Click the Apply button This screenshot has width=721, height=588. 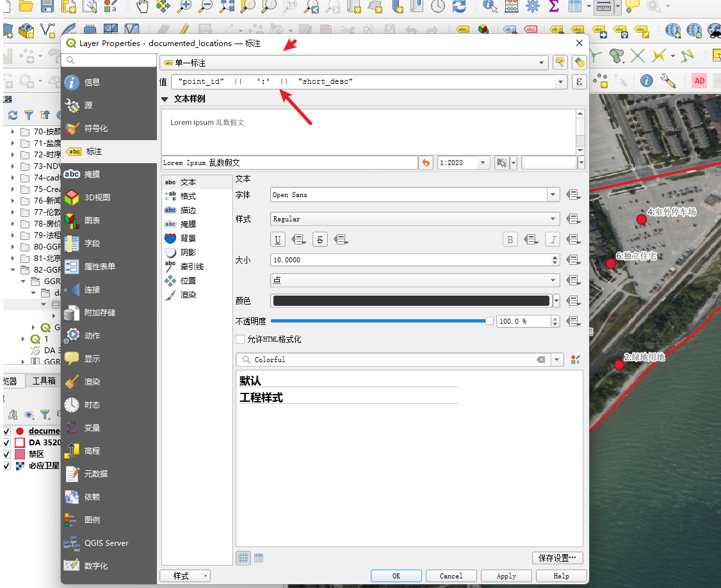(506, 576)
